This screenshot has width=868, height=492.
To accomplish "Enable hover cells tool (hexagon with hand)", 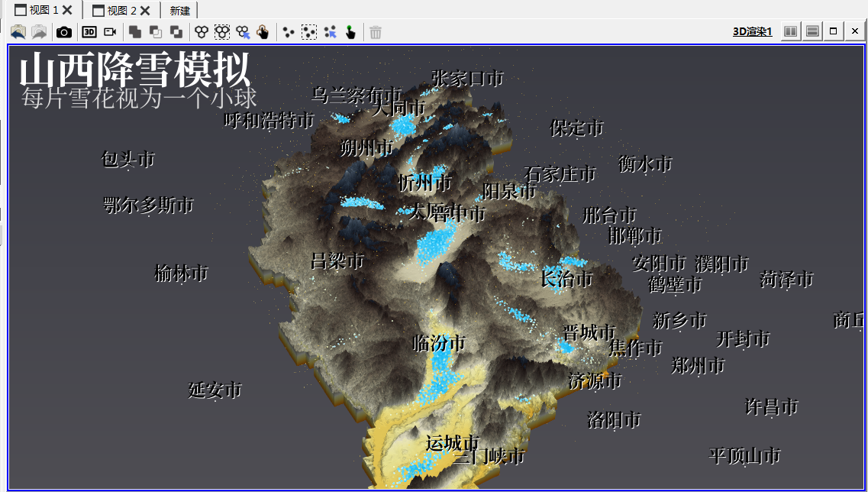I will (263, 32).
